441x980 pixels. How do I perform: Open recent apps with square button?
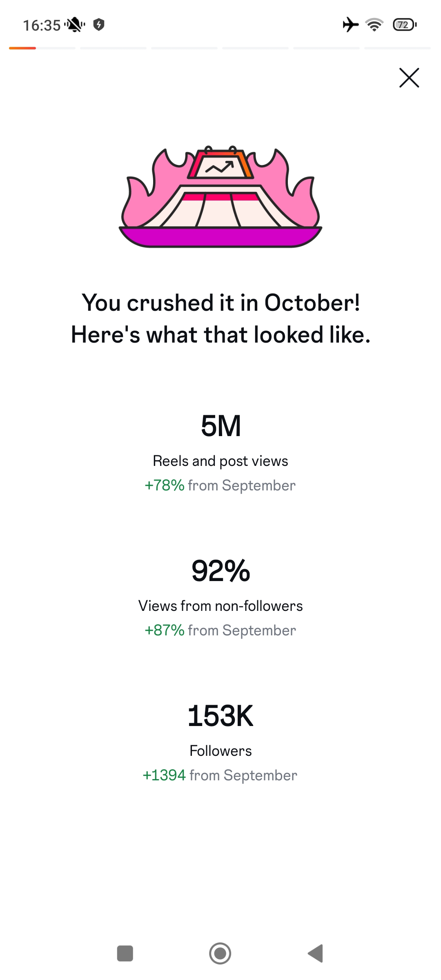click(125, 953)
